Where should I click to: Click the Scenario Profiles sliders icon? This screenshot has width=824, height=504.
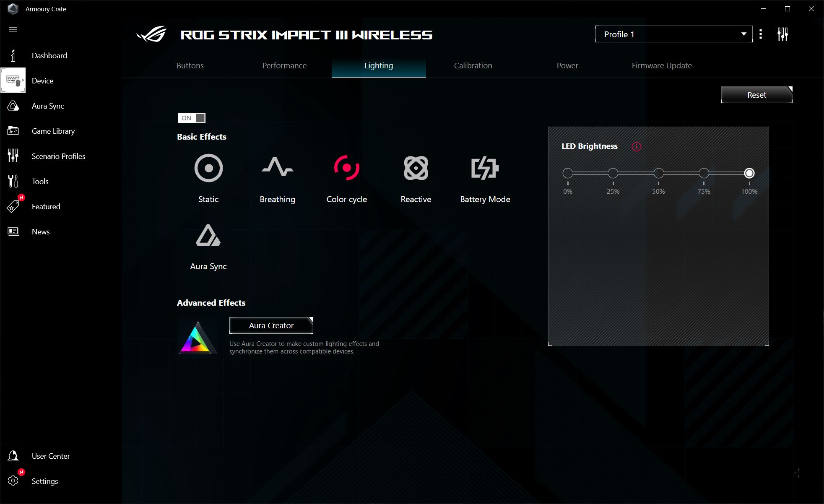pyautogui.click(x=13, y=156)
